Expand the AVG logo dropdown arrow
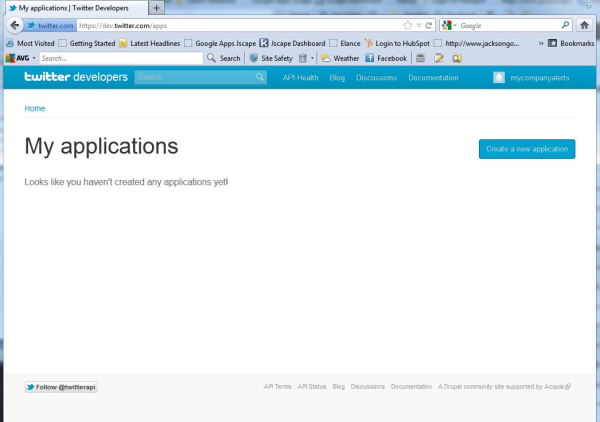Image resolution: width=600 pixels, height=422 pixels. coord(35,58)
